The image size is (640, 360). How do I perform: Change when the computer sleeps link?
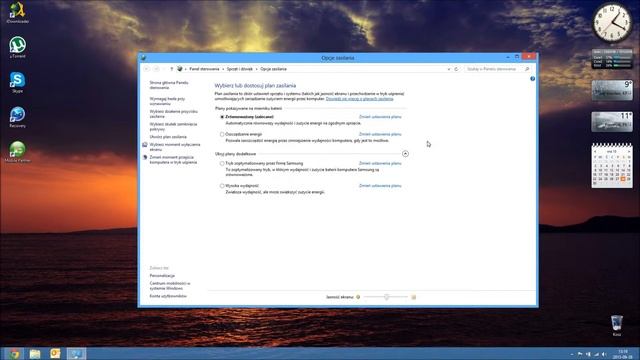pos(173,160)
